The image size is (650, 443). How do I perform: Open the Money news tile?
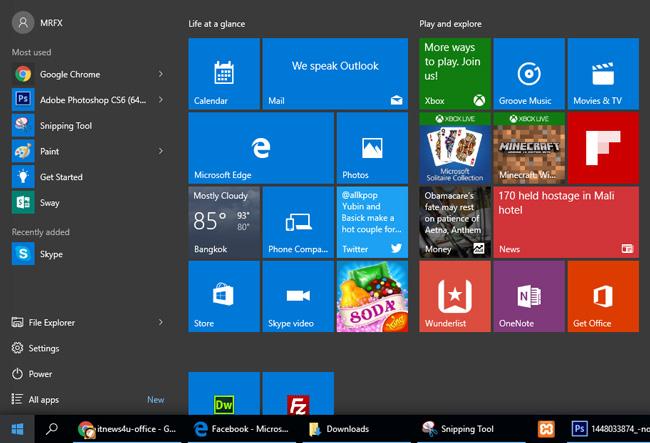tap(455, 222)
